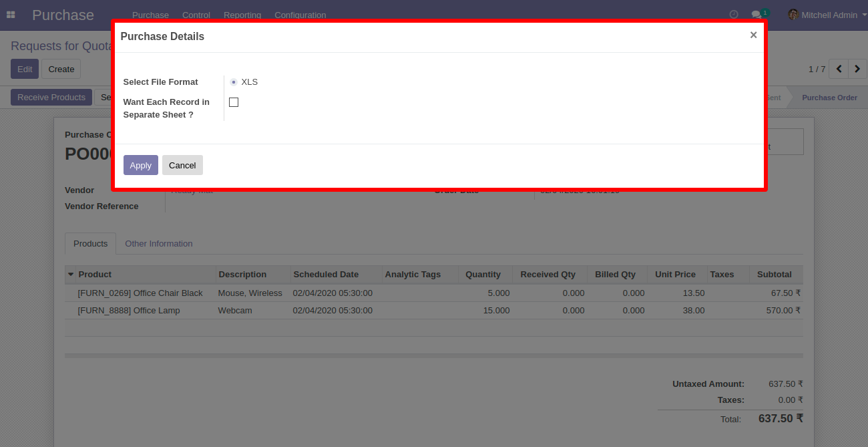
Task: Cancel the Purchase Details dialog
Action: tap(182, 165)
